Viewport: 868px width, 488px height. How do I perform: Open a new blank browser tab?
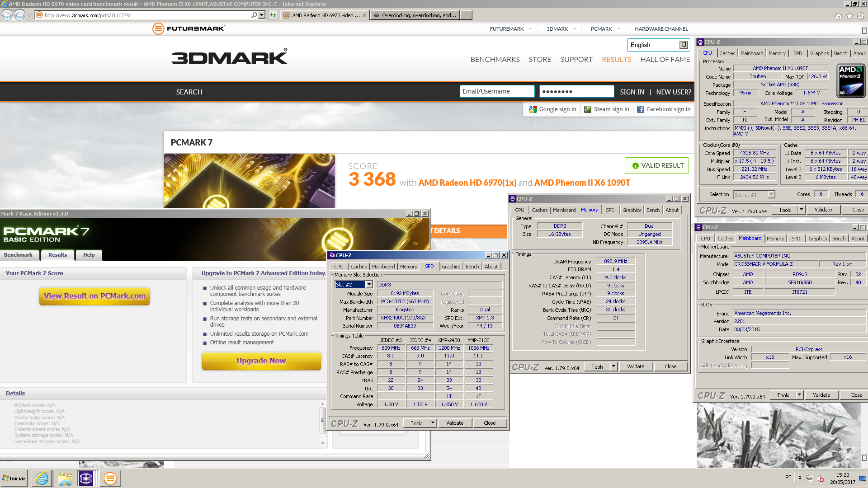point(466,15)
